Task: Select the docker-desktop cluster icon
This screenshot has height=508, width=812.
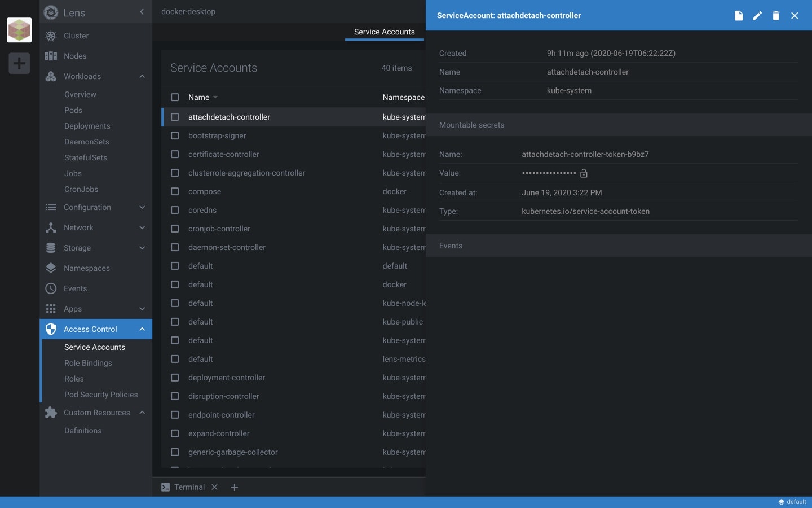Action: coord(19,30)
